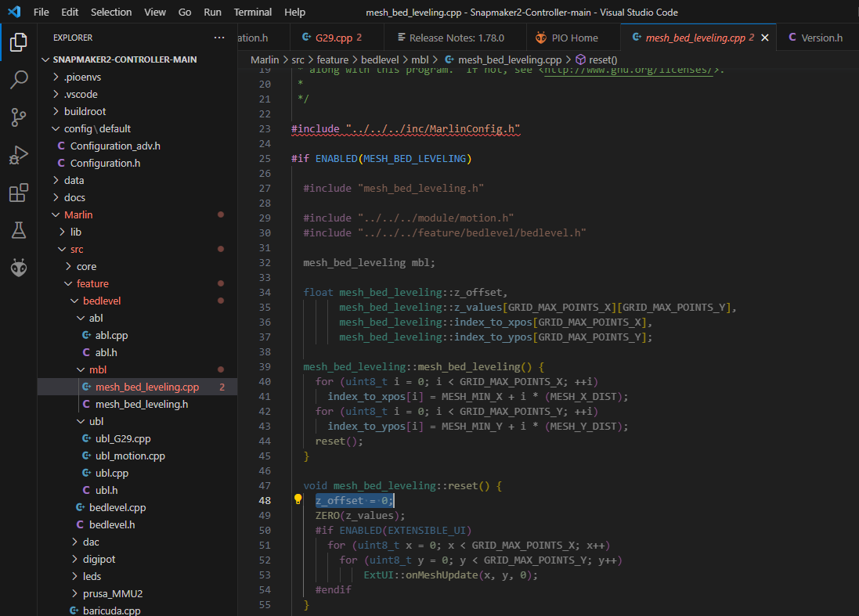Open Source Control view in activity bar
The height and width of the screenshot is (616, 859).
[x=19, y=117]
